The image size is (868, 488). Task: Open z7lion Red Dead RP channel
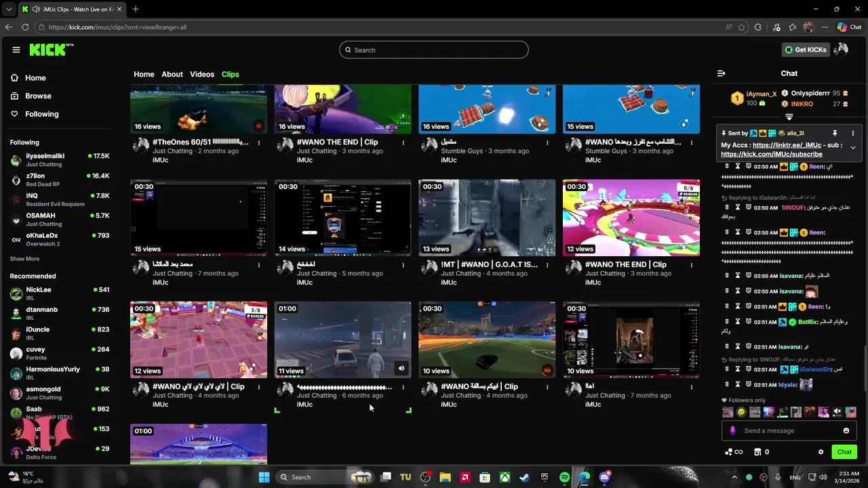point(60,180)
